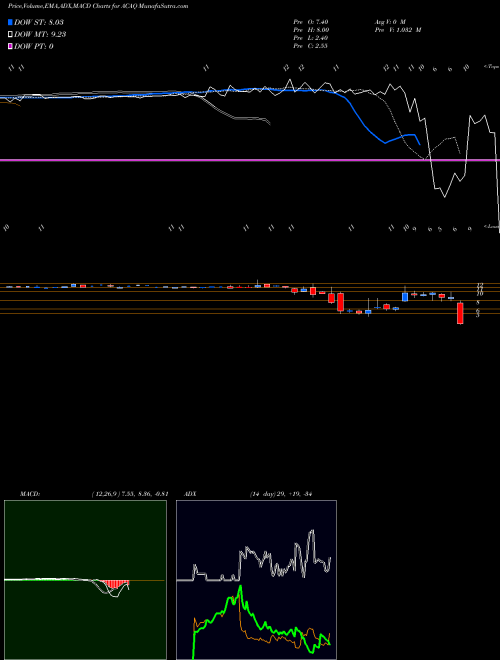
Task: Click the tall blue candlestick in price chart
Action: (405, 297)
